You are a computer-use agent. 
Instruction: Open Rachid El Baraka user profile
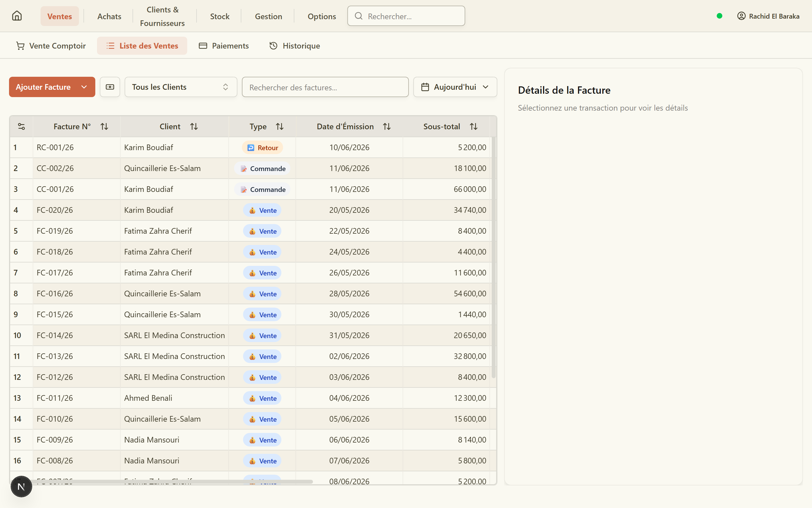768,16
